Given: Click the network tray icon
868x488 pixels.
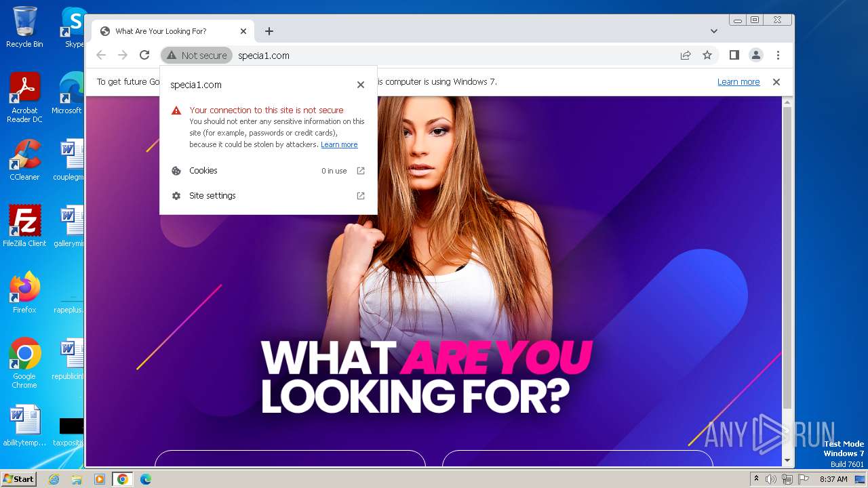Looking at the screenshot, I should [x=787, y=479].
